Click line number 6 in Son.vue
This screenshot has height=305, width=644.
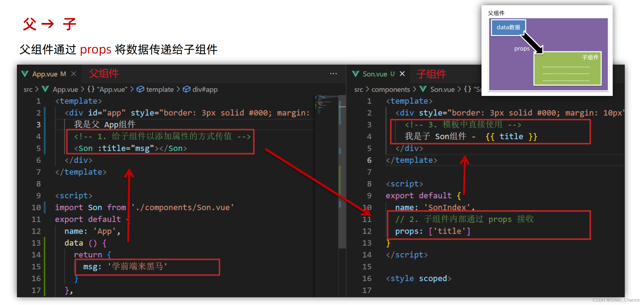pyautogui.click(x=369, y=160)
